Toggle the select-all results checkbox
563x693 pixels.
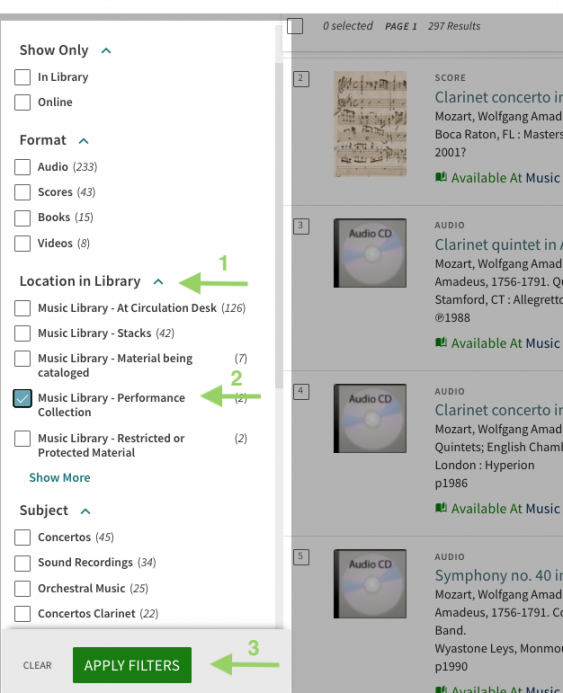[295, 26]
